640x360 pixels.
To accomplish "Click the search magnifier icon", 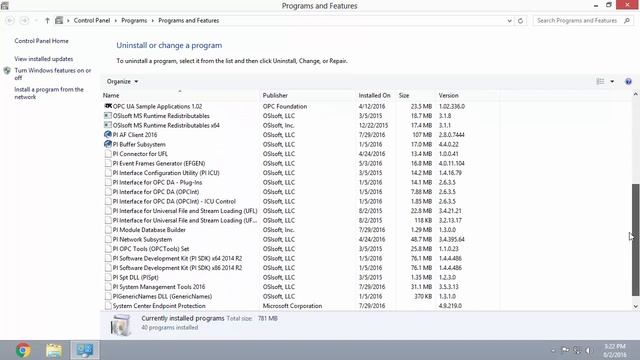I will [x=627, y=20].
